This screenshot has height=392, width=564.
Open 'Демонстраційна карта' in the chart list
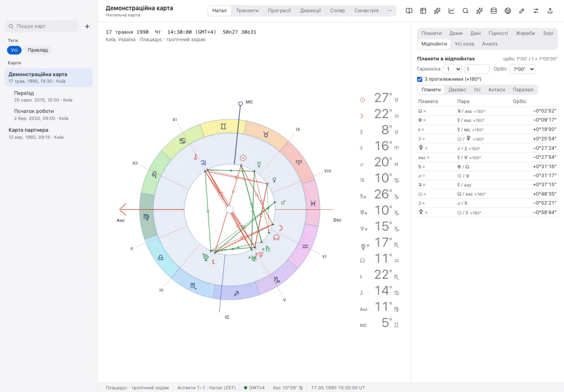click(49, 78)
